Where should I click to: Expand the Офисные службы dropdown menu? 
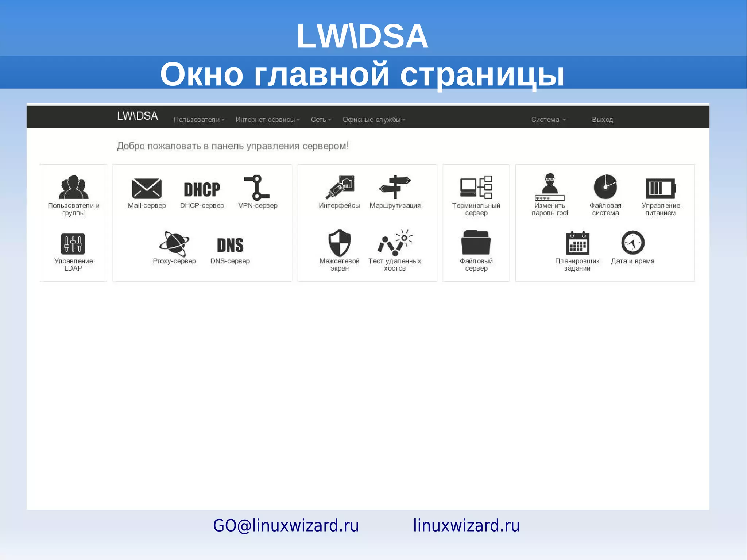point(374,120)
